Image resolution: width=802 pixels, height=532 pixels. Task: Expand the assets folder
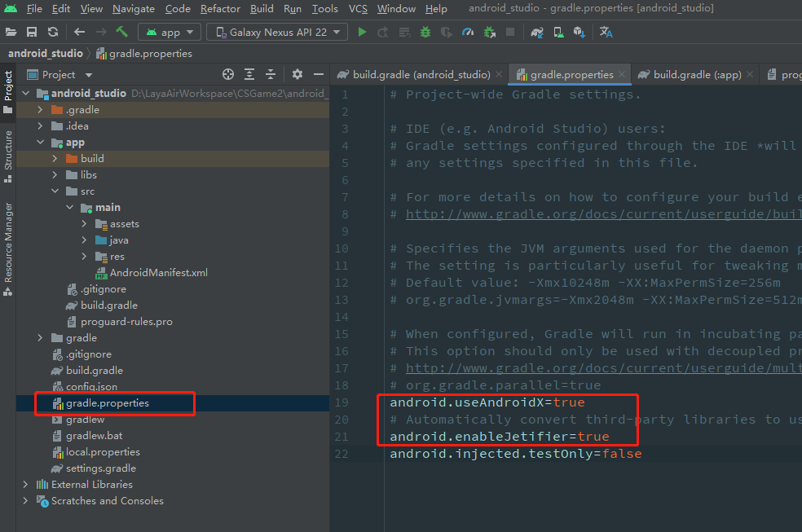85,224
